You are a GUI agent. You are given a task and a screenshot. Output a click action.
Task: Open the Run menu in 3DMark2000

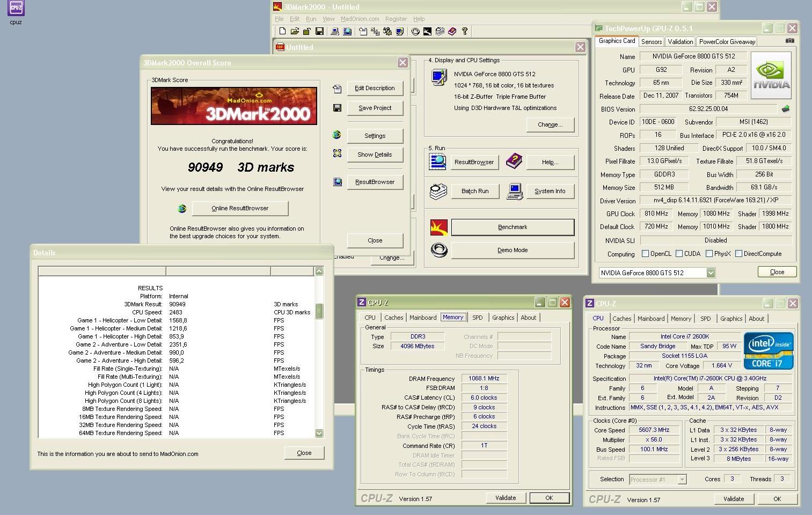[311, 19]
